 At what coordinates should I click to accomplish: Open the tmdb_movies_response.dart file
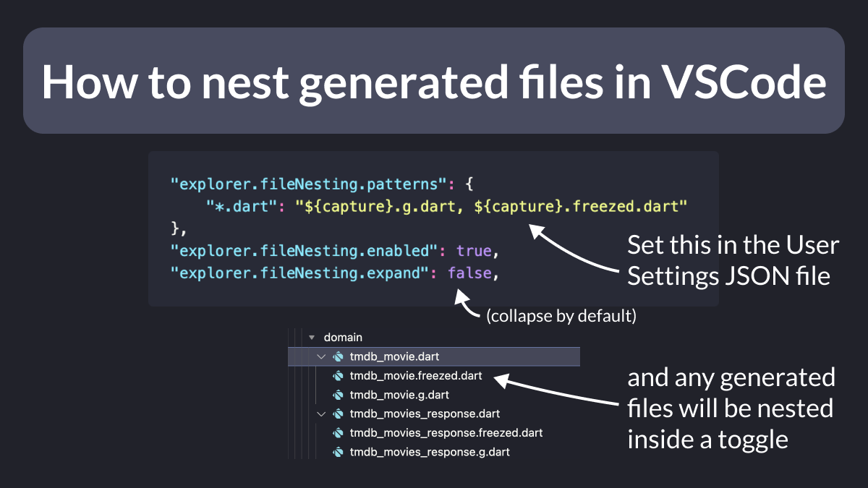pyautogui.click(x=425, y=414)
